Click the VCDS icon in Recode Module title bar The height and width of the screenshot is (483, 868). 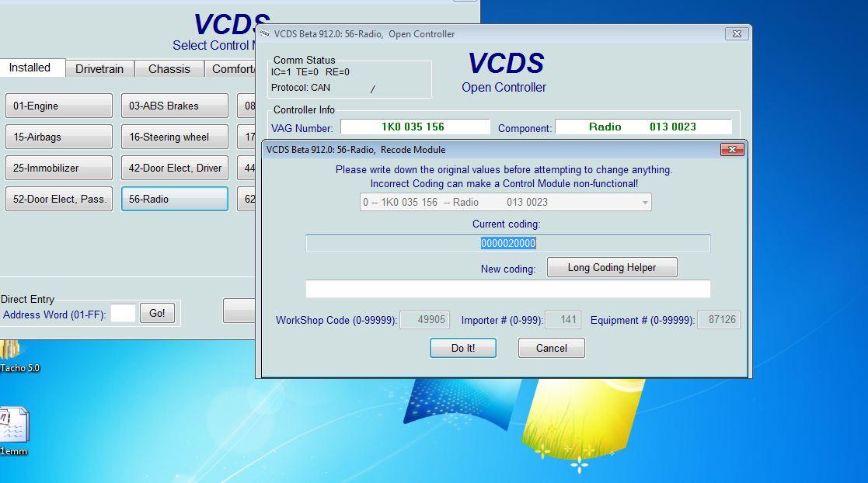tap(265, 150)
